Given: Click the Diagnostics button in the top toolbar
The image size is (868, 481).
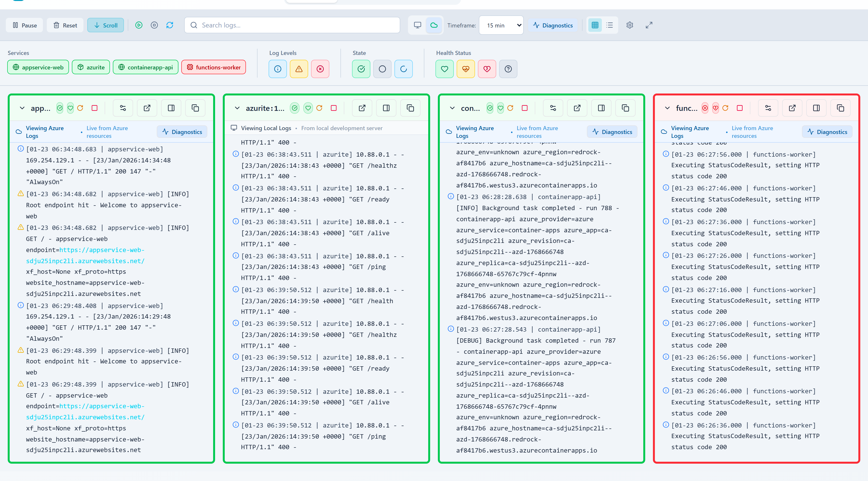Looking at the screenshot, I should (553, 25).
